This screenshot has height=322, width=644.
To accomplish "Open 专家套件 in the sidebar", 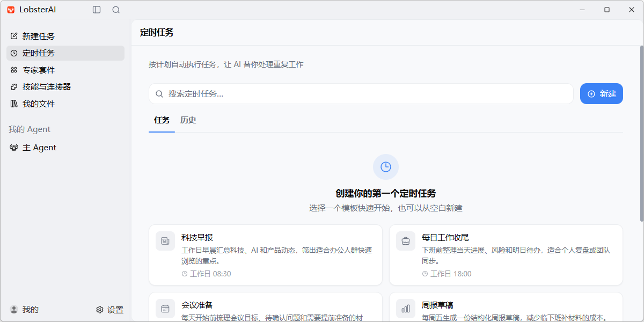I will tap(65, 70).
